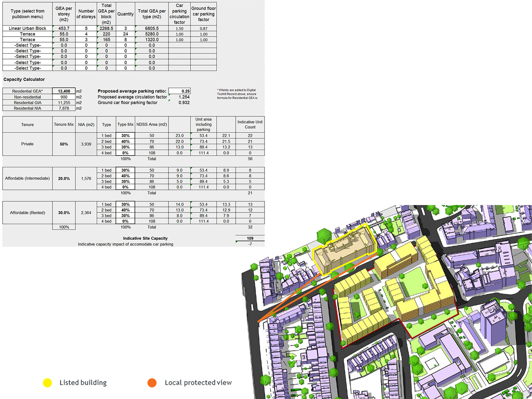Click the Non-residential 900 m2 cell
The image size is (532, 399).
[x=64, y=97]
